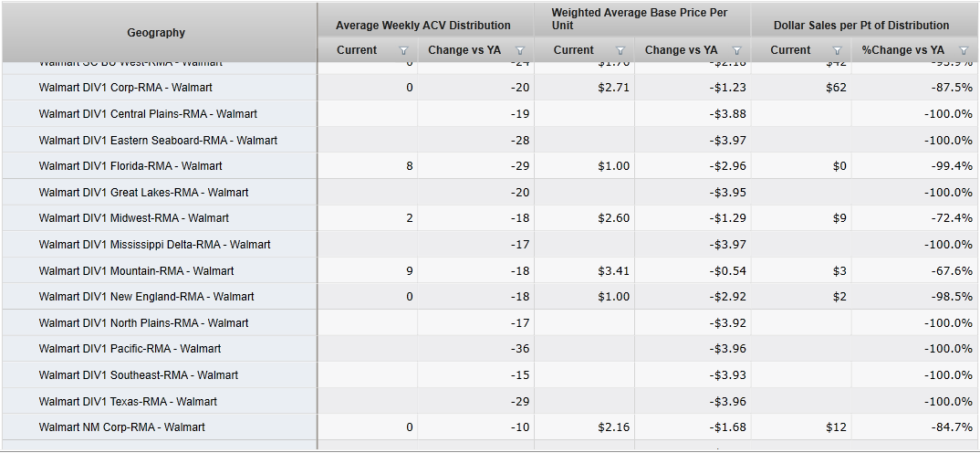This screenshot has width=980, height=453.
Task: Click filter icon on Base Price Change vs YA
Action: click(x=737, y=51)
